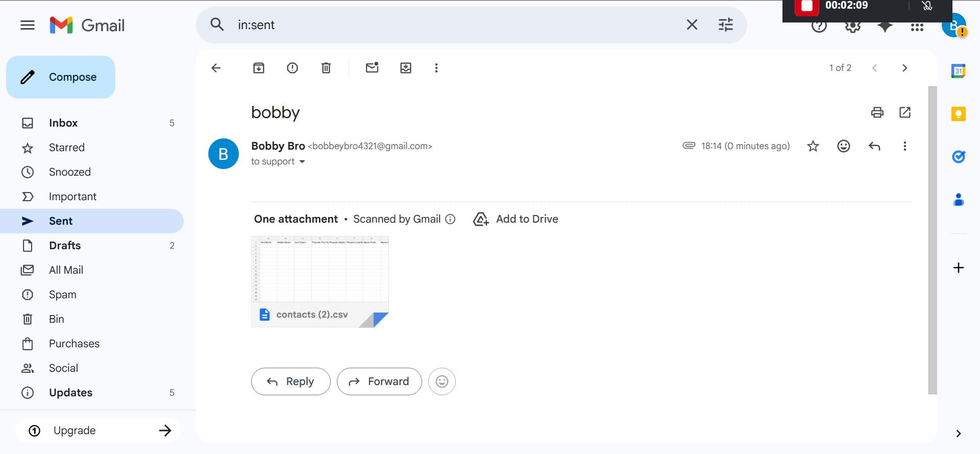
Task: Archive this conversation
Action: [x=259, y=68]
